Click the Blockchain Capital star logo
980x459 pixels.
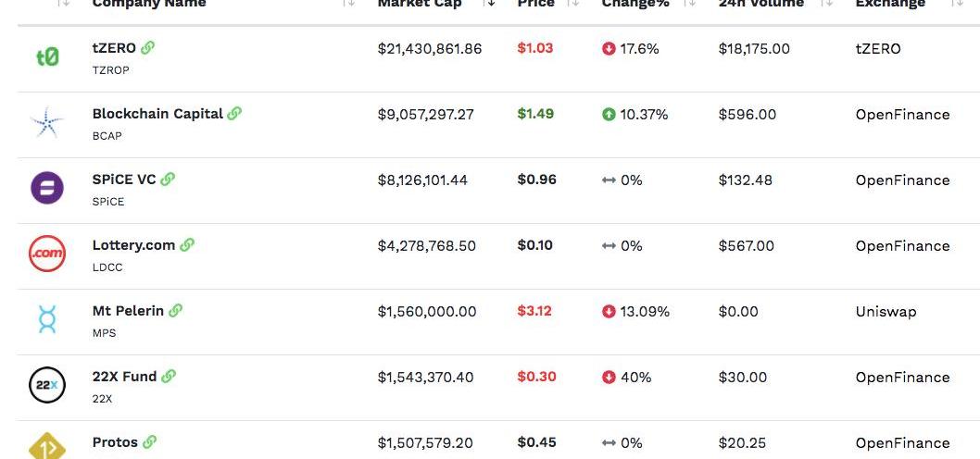click(46, 123)
